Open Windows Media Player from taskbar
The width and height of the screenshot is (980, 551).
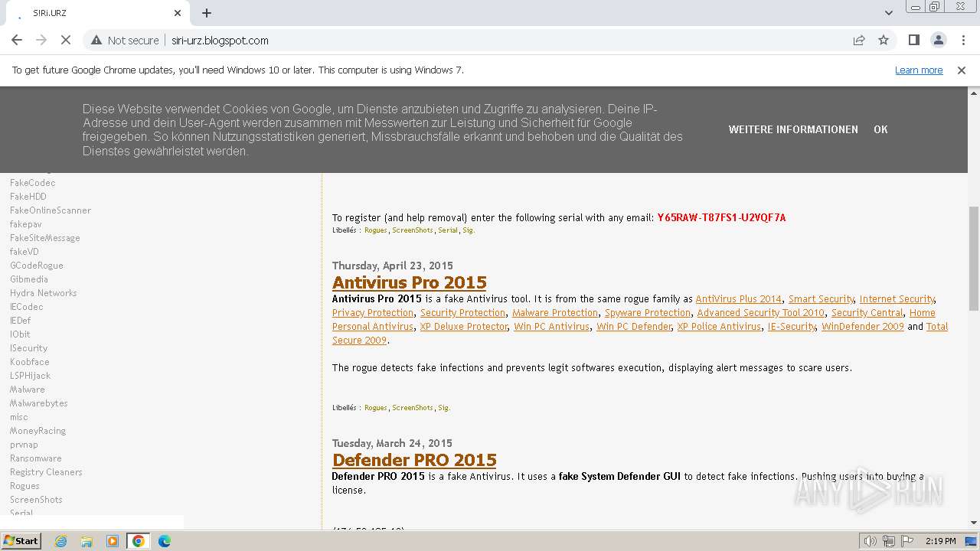[113, 541]
